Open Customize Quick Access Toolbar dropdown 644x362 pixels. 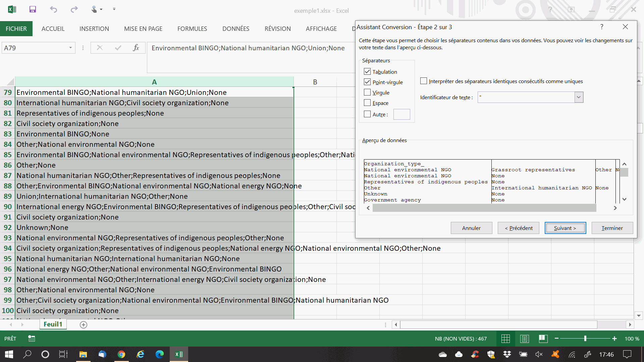[x=114, y=9]
